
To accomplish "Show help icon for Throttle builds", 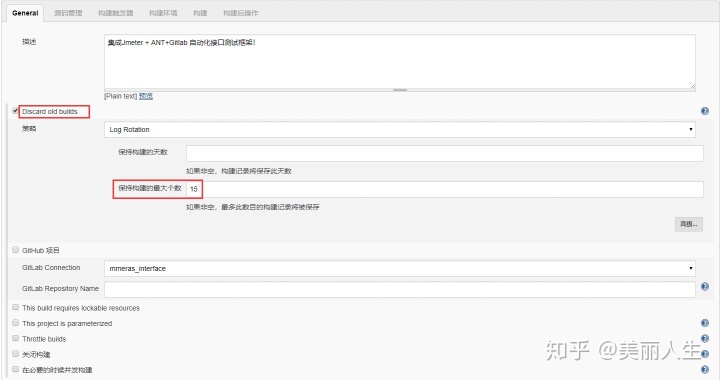I will pos(705,339).
